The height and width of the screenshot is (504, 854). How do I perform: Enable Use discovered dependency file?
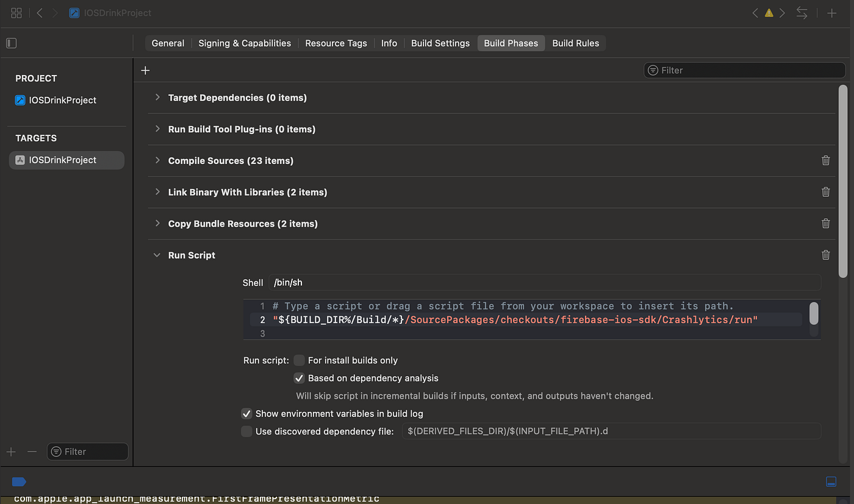click(x=246, y=431)
